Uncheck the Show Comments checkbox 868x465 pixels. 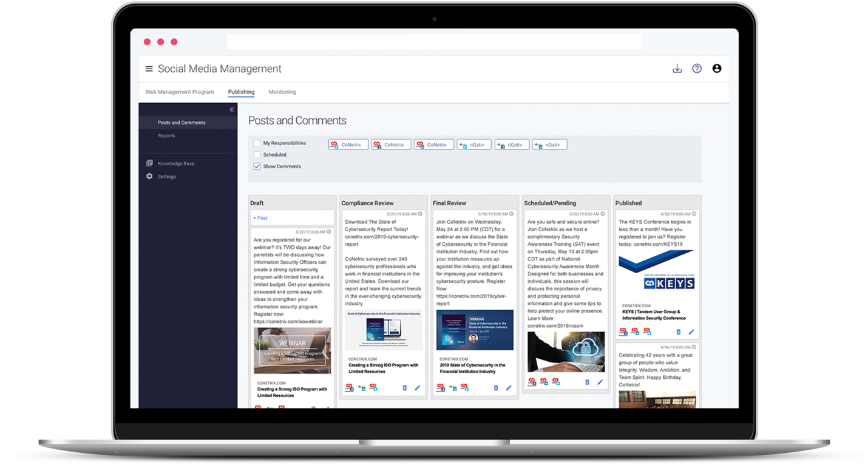257,166
